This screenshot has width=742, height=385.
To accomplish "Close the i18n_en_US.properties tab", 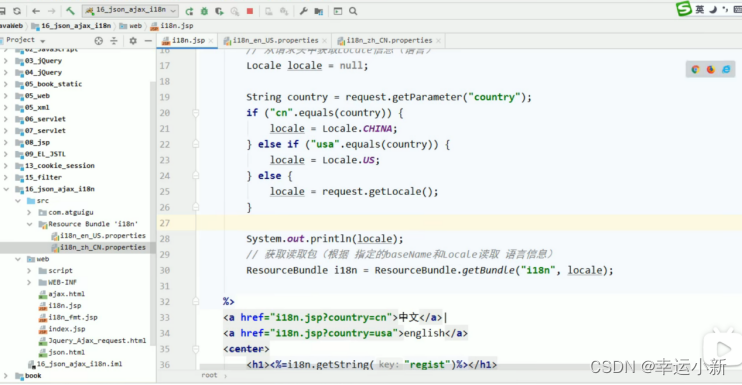I will click(x=325, y=41).
